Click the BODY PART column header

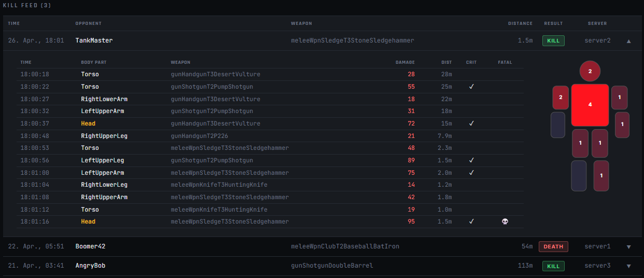pyautogui.click(x=94, y=62)
